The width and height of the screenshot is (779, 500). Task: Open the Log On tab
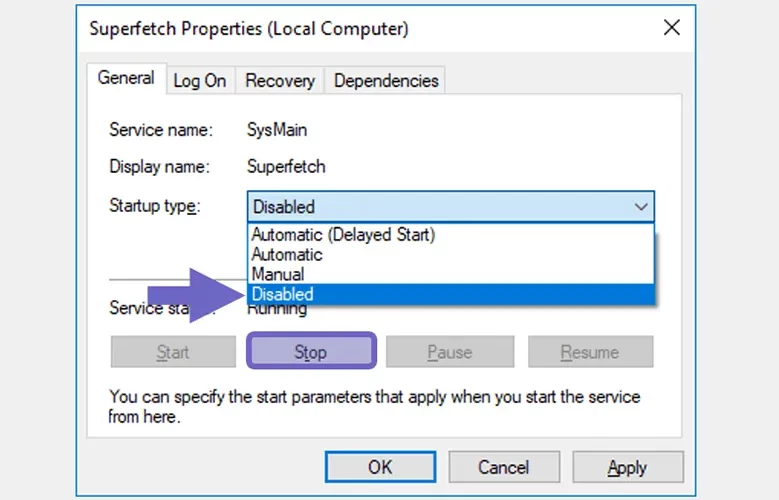200,81
